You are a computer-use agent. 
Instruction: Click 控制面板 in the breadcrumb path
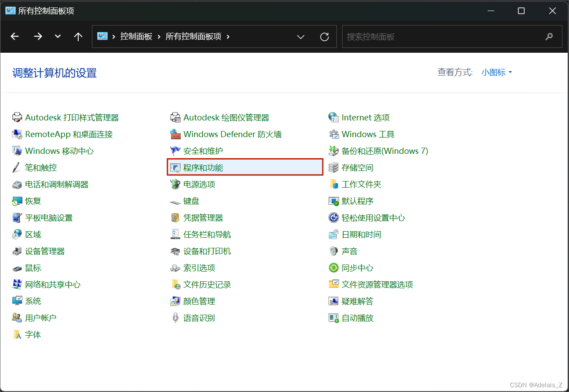[x=136, y=36]
